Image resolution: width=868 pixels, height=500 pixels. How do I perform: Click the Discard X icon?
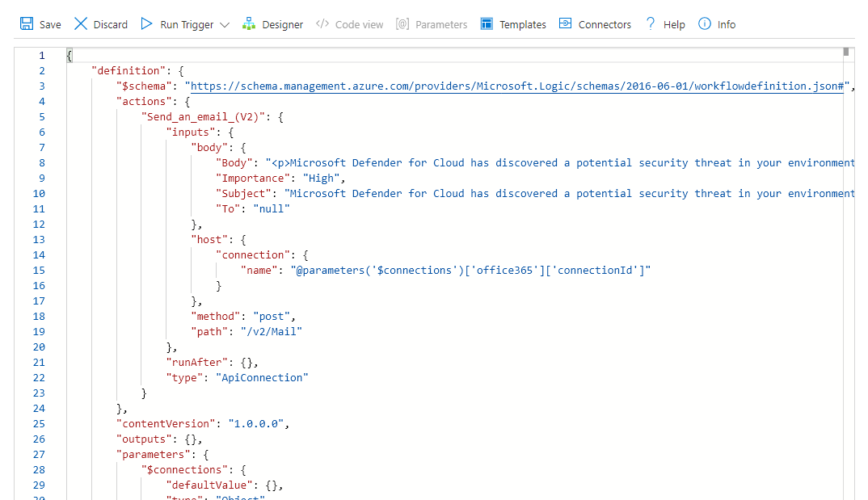point(81,24)
